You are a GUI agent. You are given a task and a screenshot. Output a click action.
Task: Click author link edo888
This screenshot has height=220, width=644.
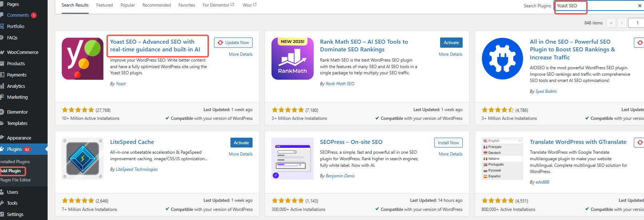(543, 182)
